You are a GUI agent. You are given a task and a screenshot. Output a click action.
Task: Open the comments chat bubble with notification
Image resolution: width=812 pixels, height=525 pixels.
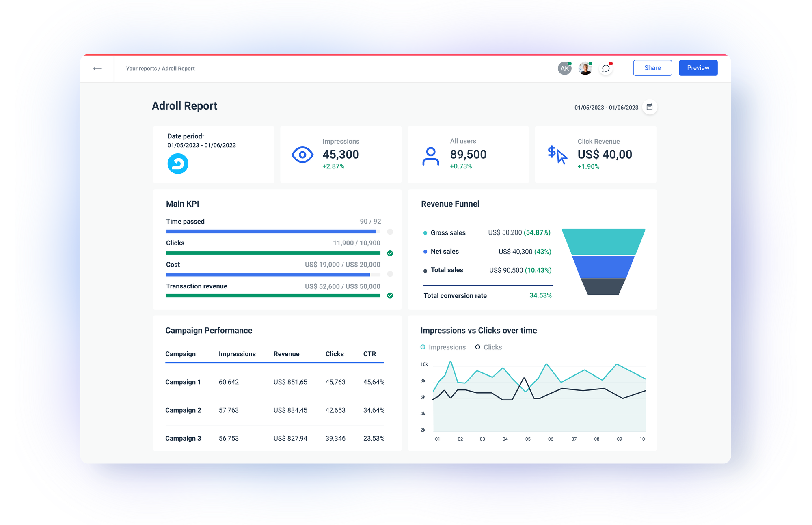[606, 68]
